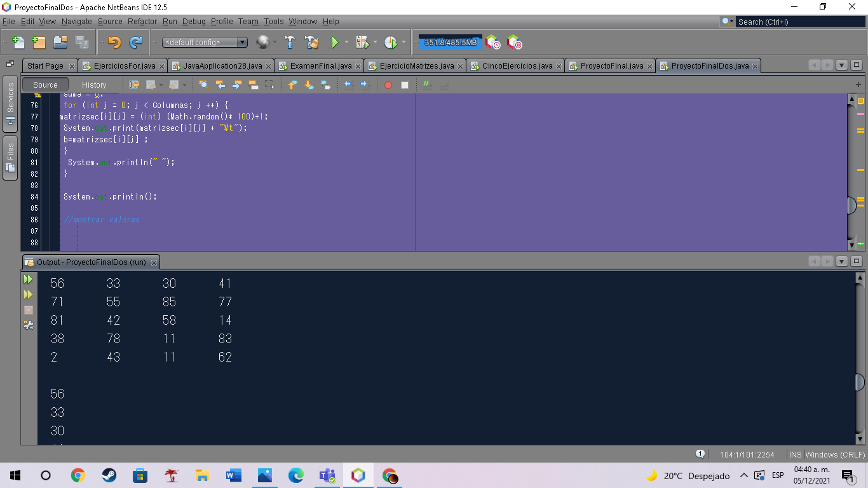
Task: Expand the Debug Project dropdown arrow
Action: [375, 43]
